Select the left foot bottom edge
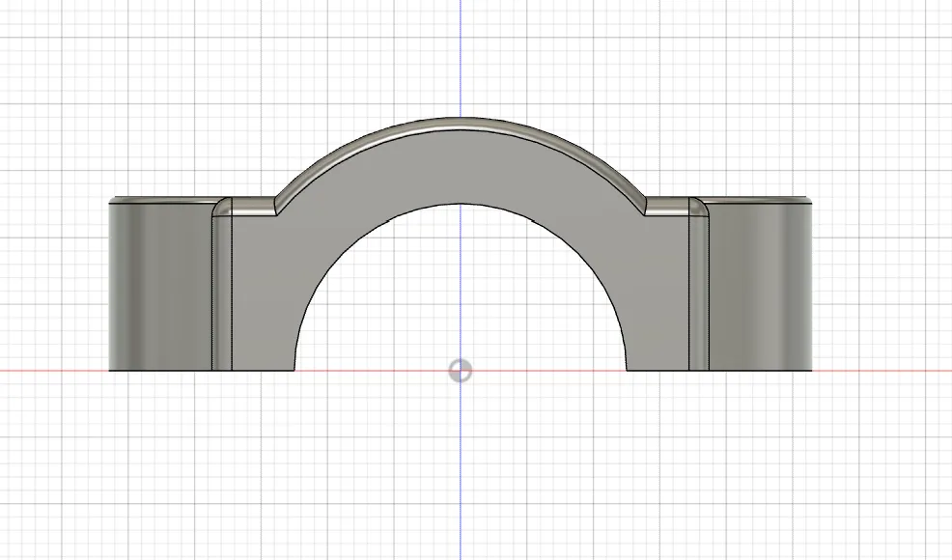This screenshot has height=560, width=952. click(202, 371)
